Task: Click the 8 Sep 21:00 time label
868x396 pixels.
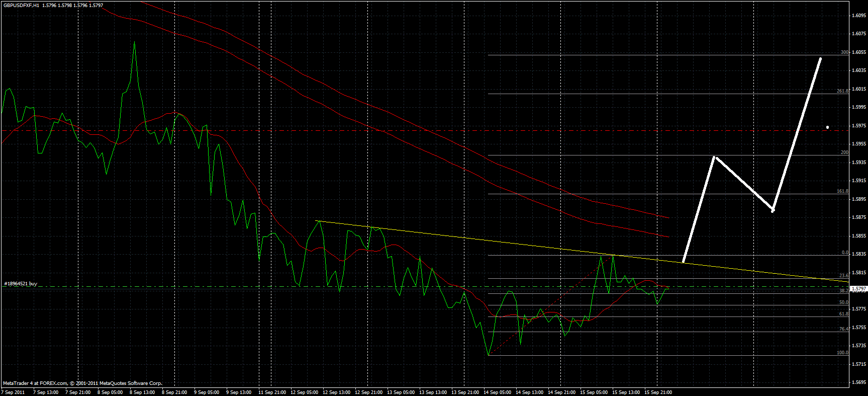Action: coord(174,392)
